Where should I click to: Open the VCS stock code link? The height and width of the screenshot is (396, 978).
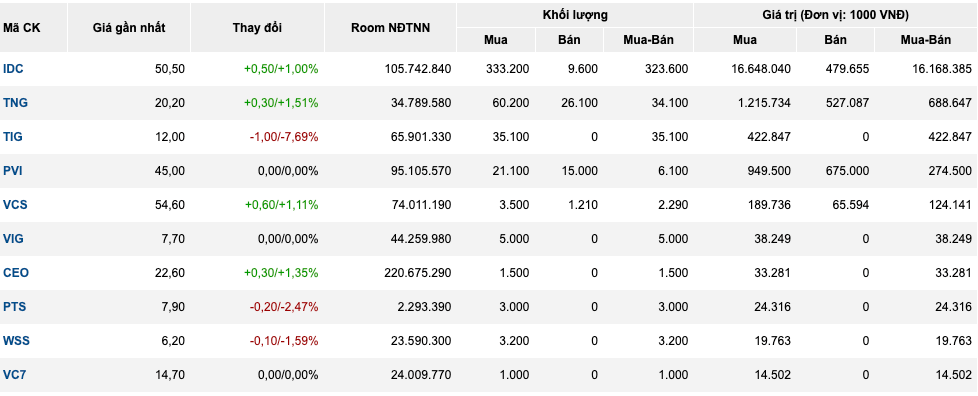pos(15,205)
